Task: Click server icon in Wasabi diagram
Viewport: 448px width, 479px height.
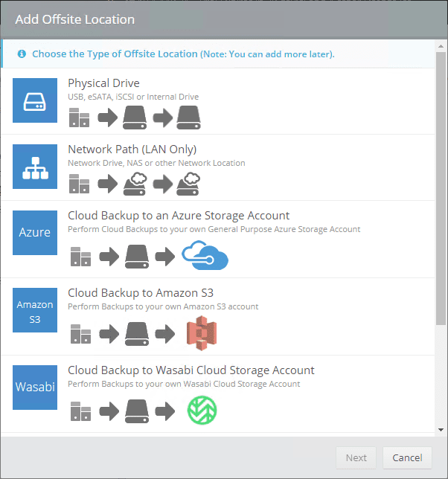Action: 80,411
